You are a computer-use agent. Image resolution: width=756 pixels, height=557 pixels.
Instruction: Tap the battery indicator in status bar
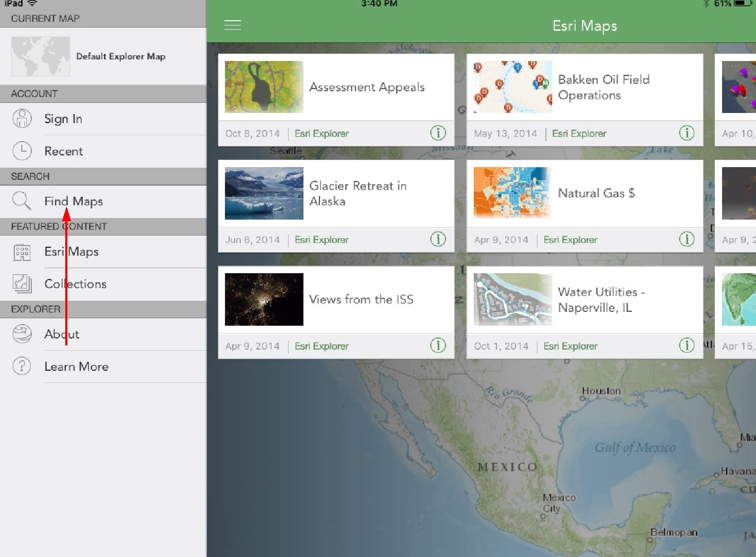(743, 3)
